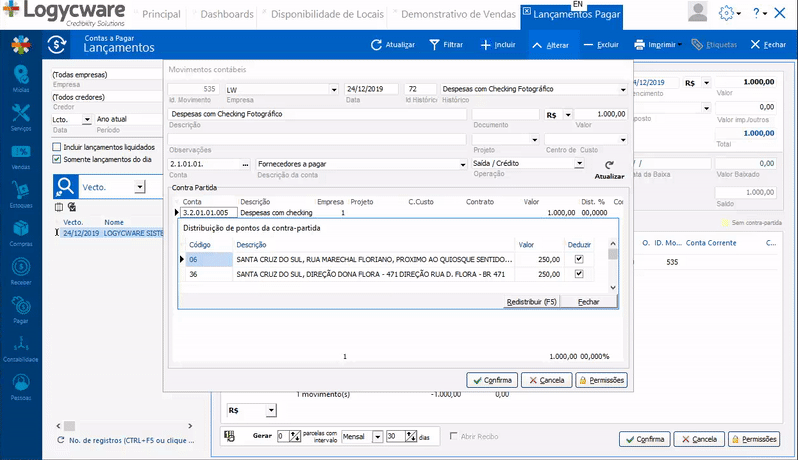
Task: Open the Operação 'Saída / Crédito' dropdown
Action: pyautogui.click(x=579, y=163)
